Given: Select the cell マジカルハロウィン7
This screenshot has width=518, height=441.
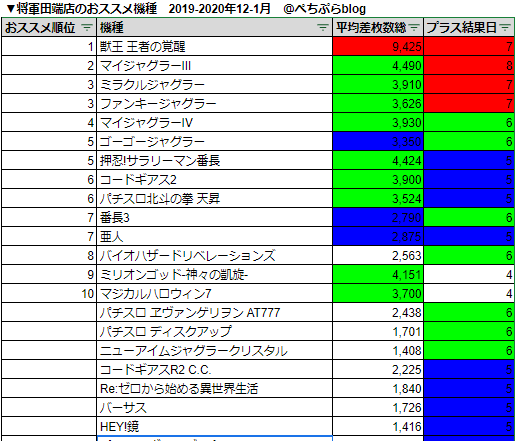Looking at the screenshot, I should pyautogui.click(x=214, y=293).
